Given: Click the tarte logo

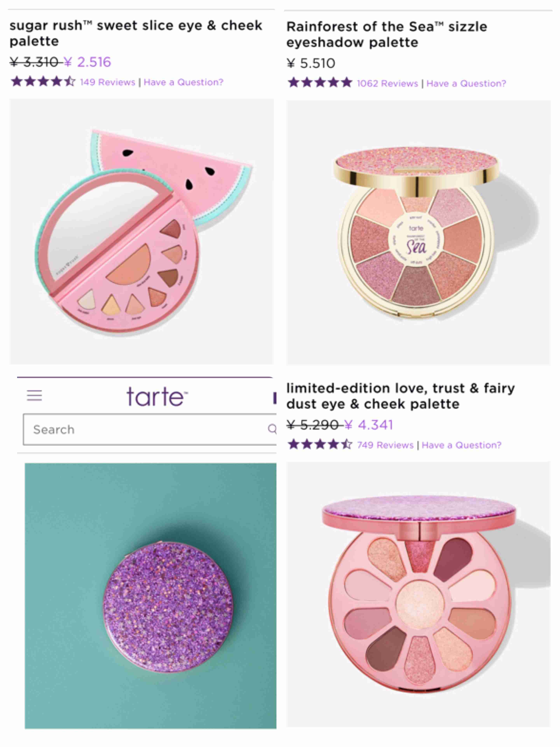Looking at the screenshot, I should 157,396.
